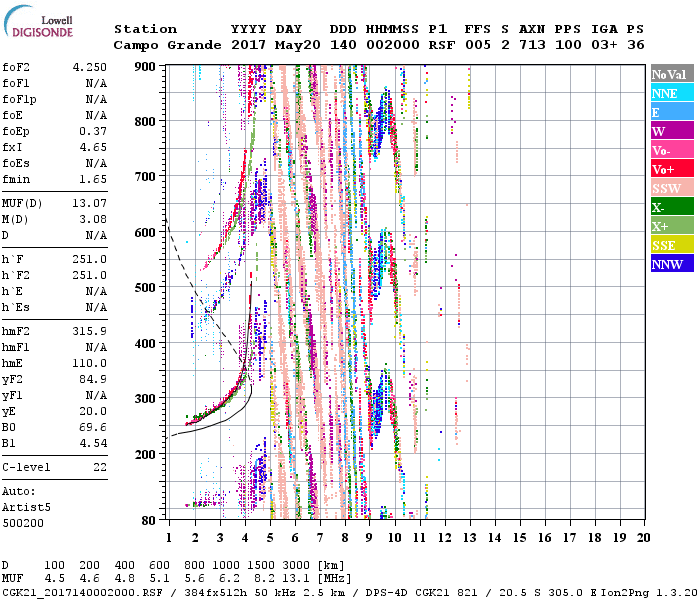The image size is (700, 600).
Task: Click the B0 value 69.6
Action: click(x=93, y=428)
